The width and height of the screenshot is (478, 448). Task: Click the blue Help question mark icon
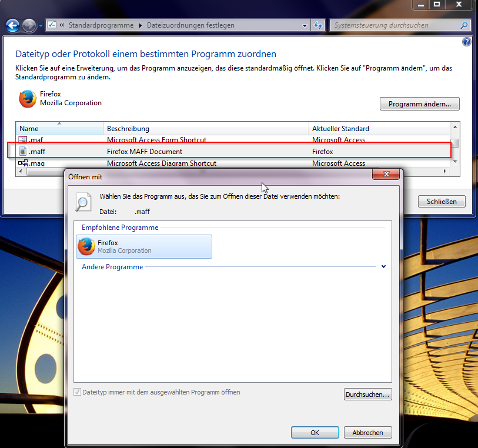(x=467, y=42)
